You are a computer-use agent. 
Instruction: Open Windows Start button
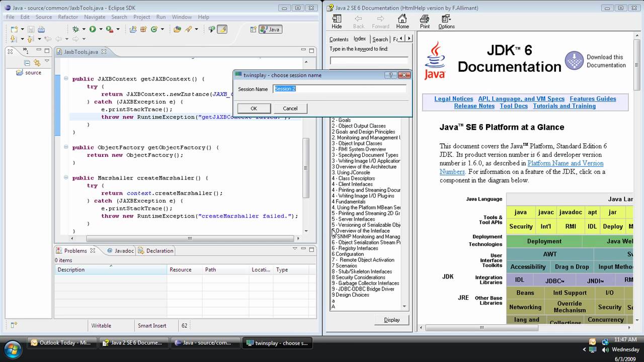12,348
